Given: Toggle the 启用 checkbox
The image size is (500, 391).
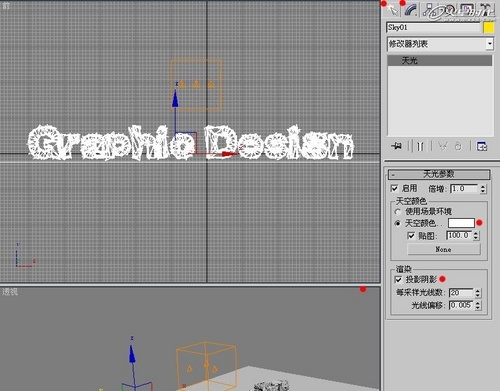Looking at the screenshot, I should coord(394,188).
